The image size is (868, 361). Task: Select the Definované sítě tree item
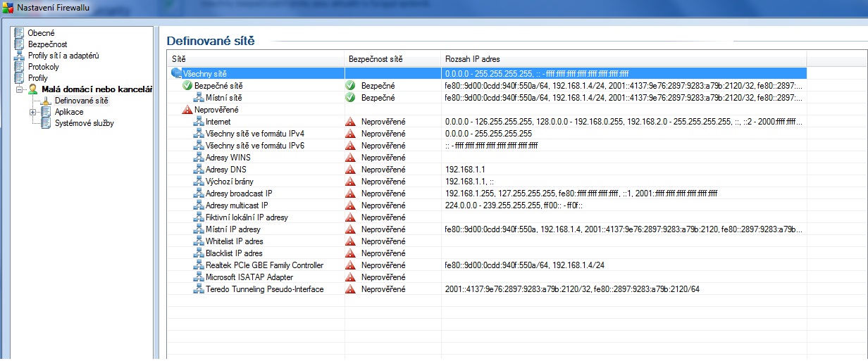tap(82, 101)
